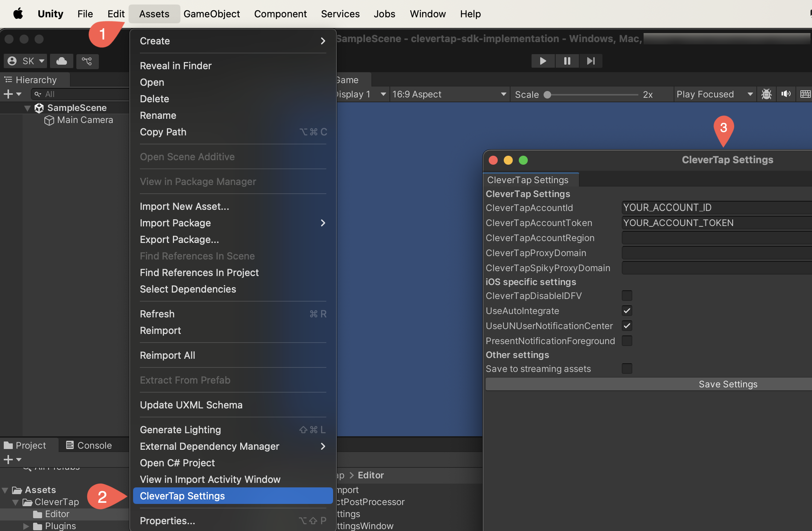Open the Component menu
Image resolution: width=812 pixels, height=531 pixels.
coord(280,14)
